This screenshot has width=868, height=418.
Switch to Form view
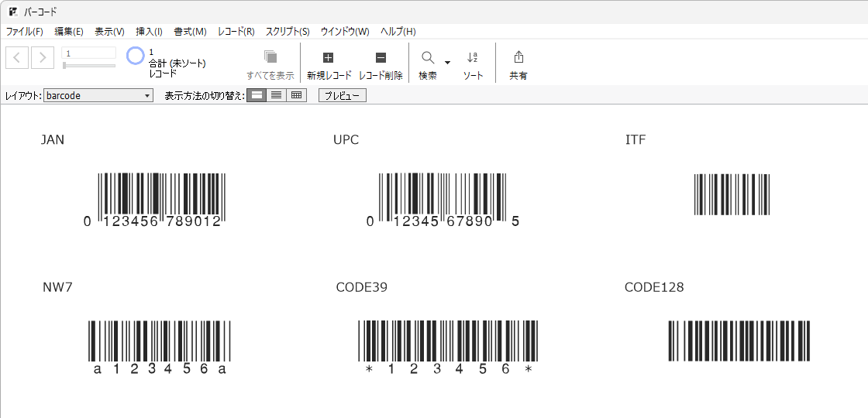257,95
